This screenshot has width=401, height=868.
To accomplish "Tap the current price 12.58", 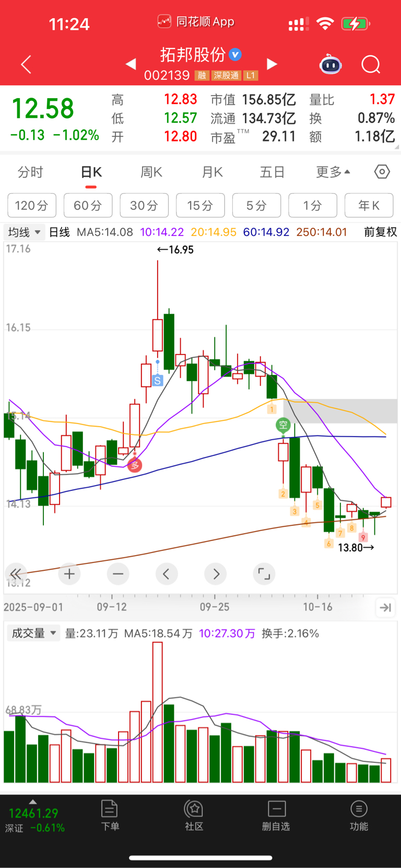I will point(43,109).
